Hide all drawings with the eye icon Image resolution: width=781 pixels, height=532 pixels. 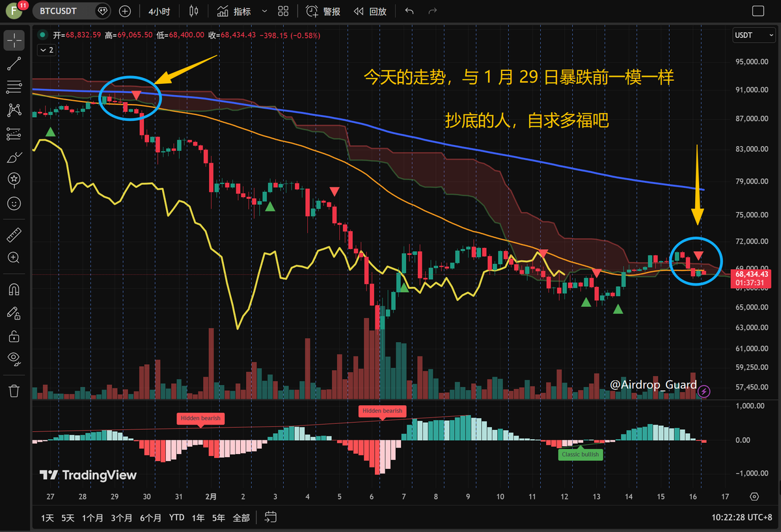tap(14, 358)
